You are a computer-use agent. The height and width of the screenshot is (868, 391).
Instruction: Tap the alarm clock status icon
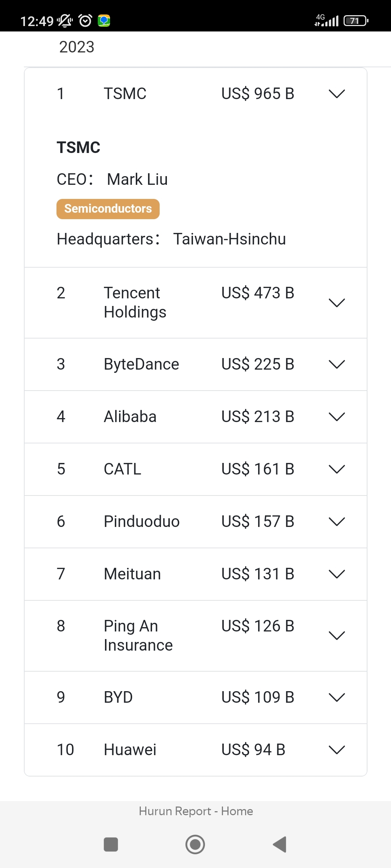pos(85,21)
